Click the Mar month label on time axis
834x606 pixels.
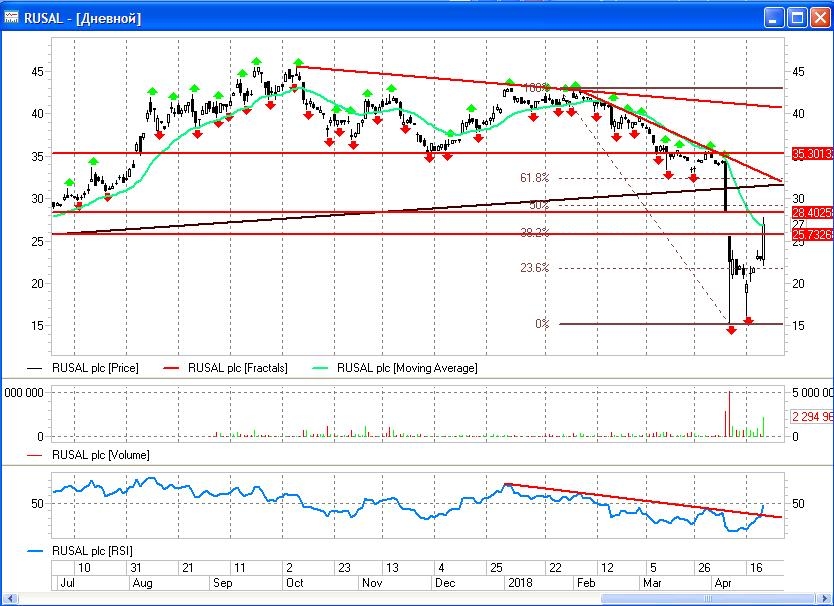pos(652,583)
